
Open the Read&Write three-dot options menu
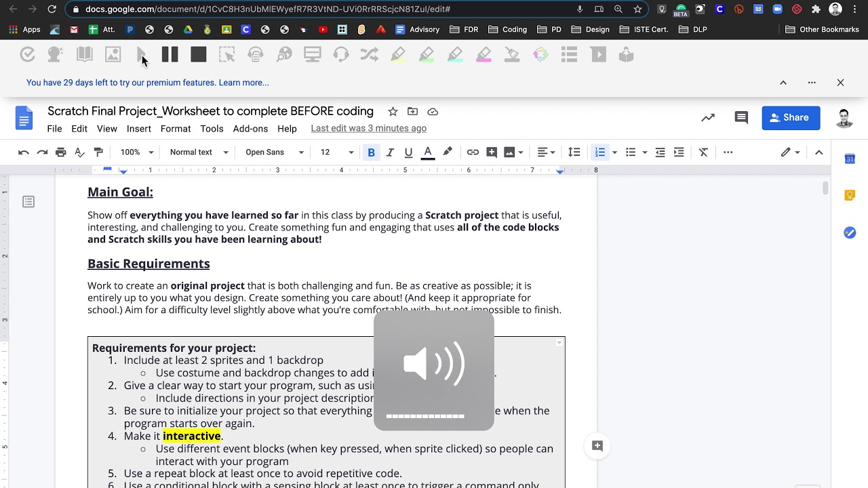812,83
